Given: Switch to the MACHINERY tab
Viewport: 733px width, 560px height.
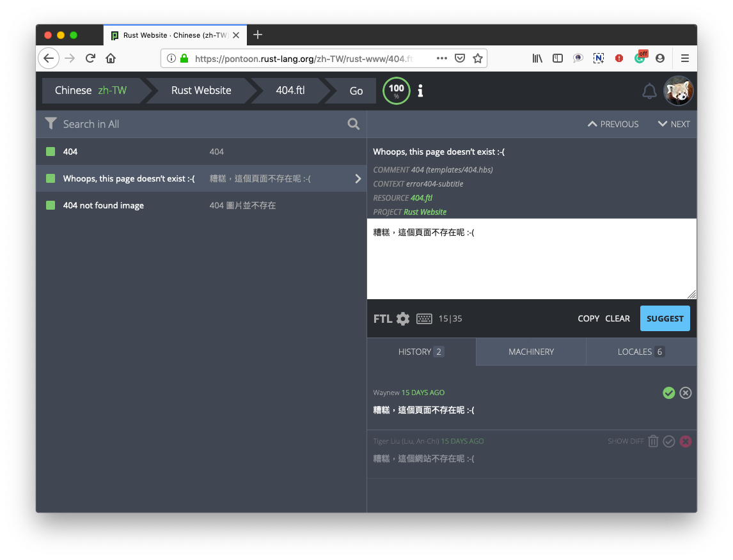Looking at the screenshot, I should coord(531,352).
